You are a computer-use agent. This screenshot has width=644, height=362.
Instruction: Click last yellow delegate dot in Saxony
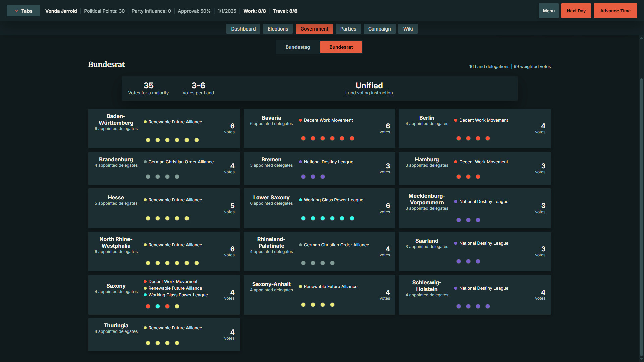(x=177, y=306)
